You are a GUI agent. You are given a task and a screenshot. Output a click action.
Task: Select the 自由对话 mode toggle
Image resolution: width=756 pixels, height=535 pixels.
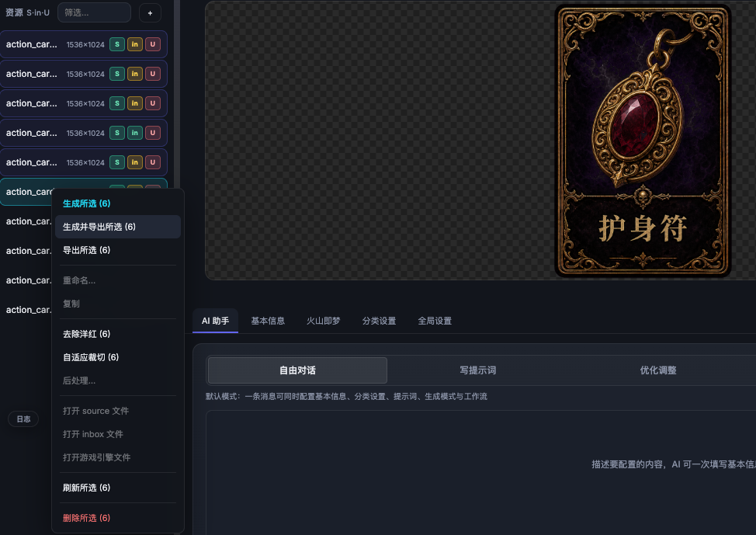(x=297, y=370)
